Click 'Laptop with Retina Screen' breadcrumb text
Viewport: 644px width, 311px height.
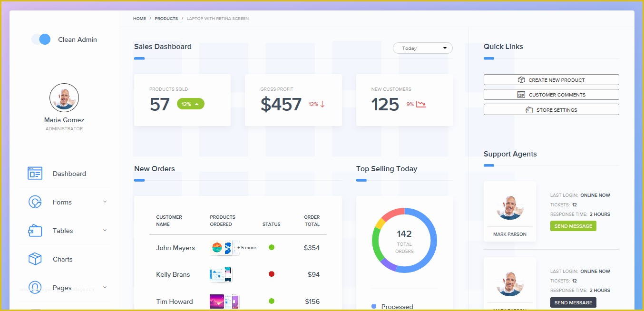218,19
